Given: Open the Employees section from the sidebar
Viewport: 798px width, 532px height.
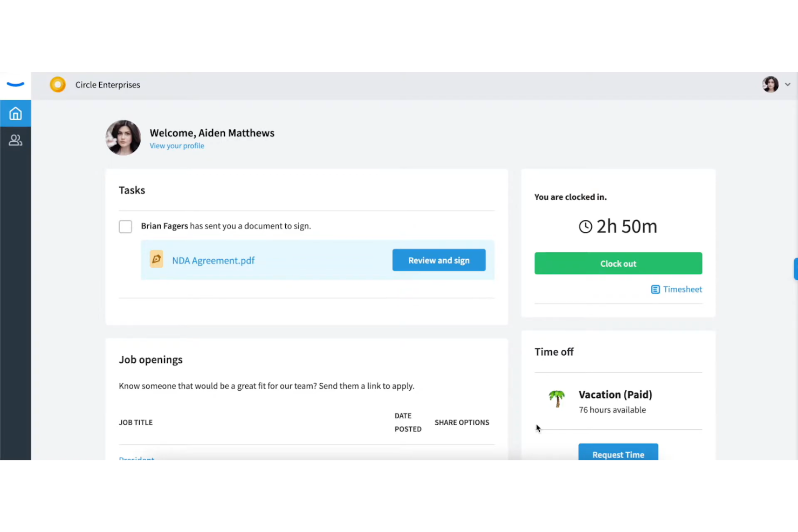Looking at the screenshot, I should tap(16, 140).
